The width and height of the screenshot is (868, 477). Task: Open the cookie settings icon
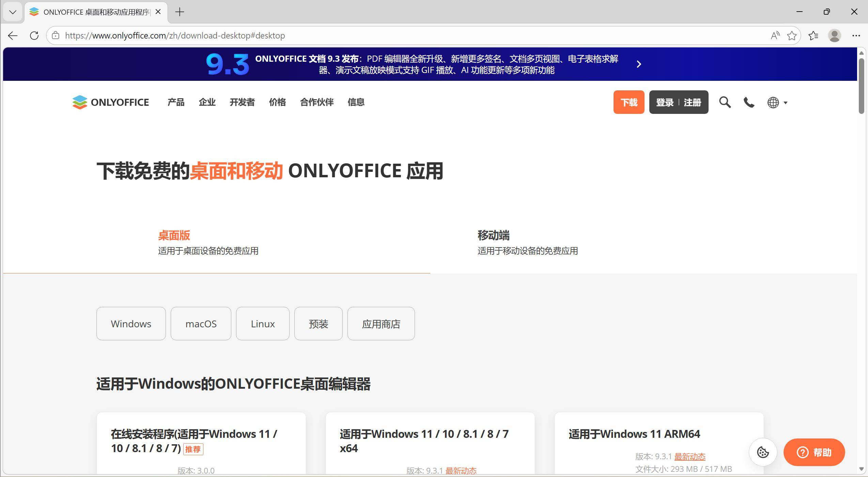click(763, 452)
